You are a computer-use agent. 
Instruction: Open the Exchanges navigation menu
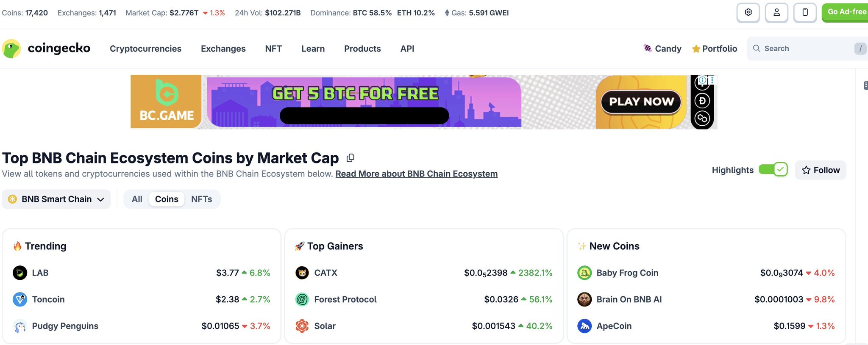pos(223,49)
